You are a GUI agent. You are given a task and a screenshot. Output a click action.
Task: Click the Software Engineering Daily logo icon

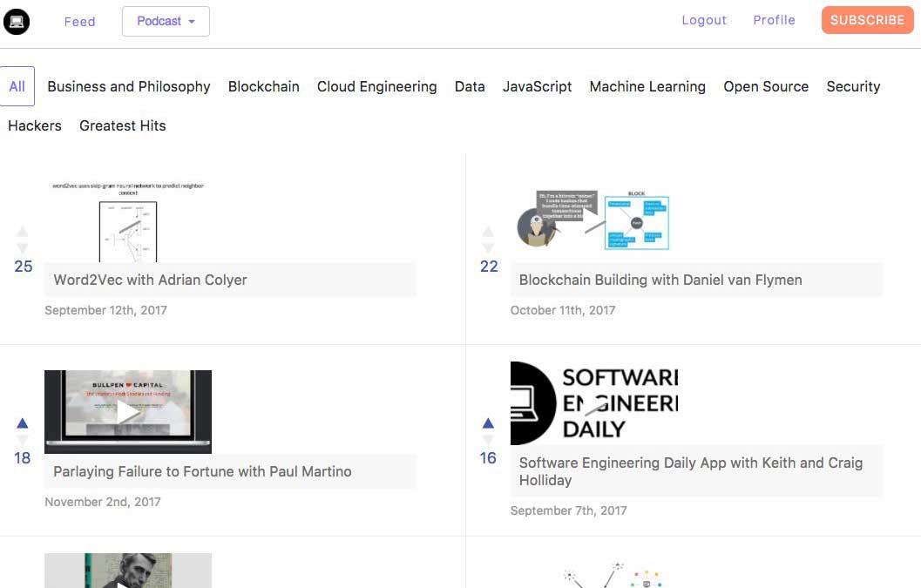(17, 22)
